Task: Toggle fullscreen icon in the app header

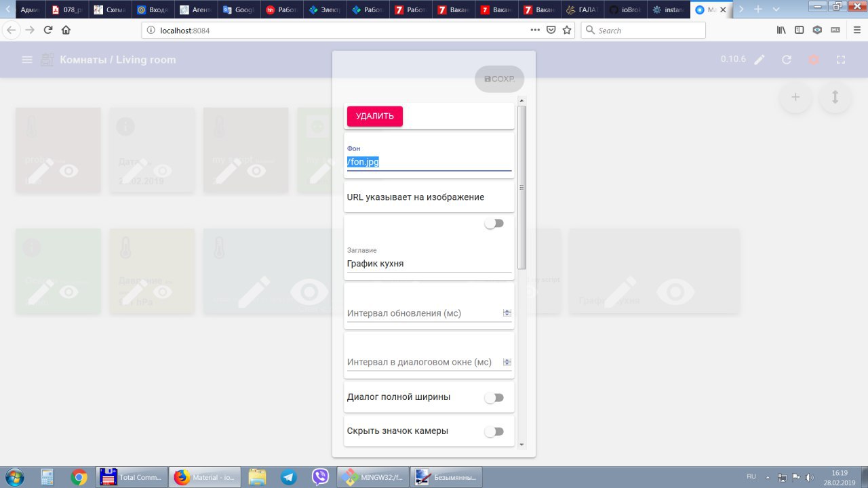Action: point(841,60)
